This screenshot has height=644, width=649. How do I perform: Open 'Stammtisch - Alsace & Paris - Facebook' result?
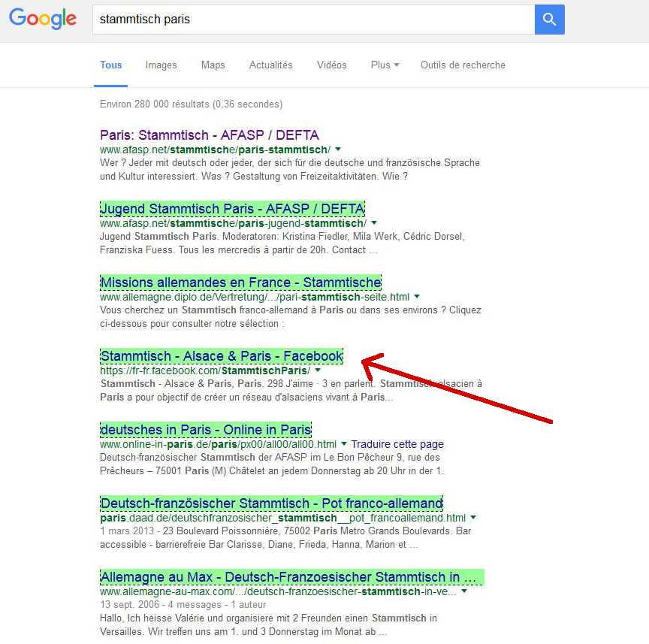(222, 356)
